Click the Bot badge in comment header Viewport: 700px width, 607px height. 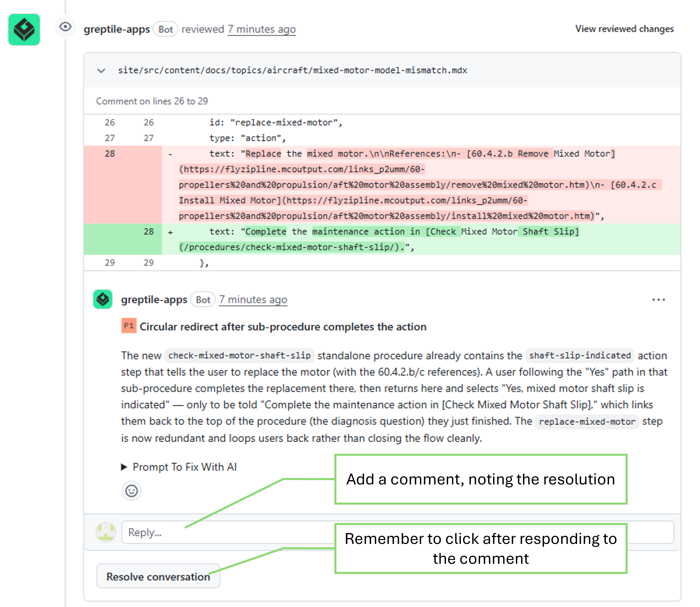click(x=203, y=300)
